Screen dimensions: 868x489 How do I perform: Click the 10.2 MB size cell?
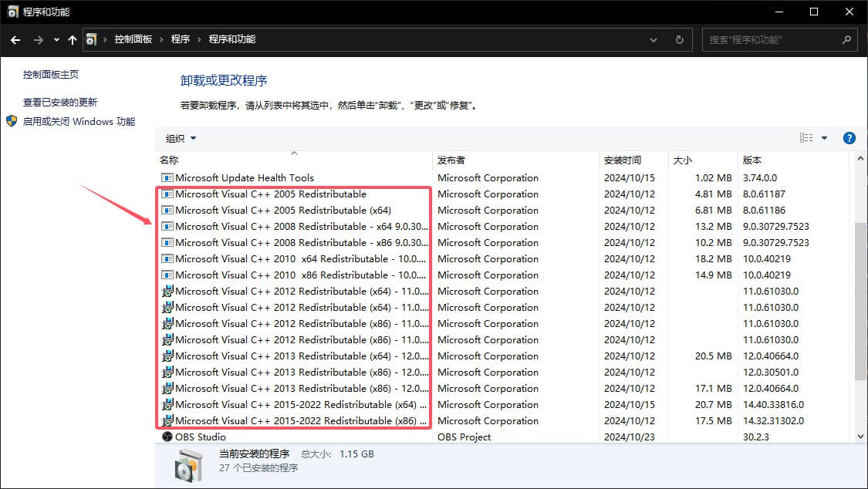tap(714, 242)
